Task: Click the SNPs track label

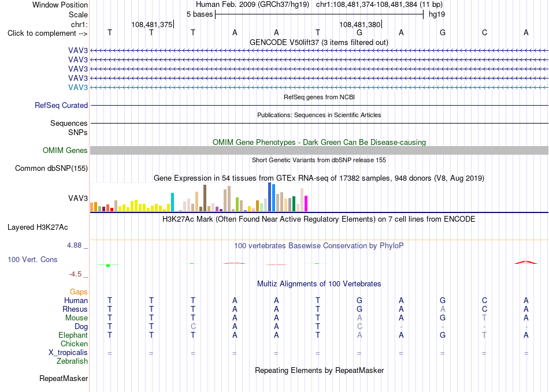Action: pyautogui.click(x=78, y=133)
